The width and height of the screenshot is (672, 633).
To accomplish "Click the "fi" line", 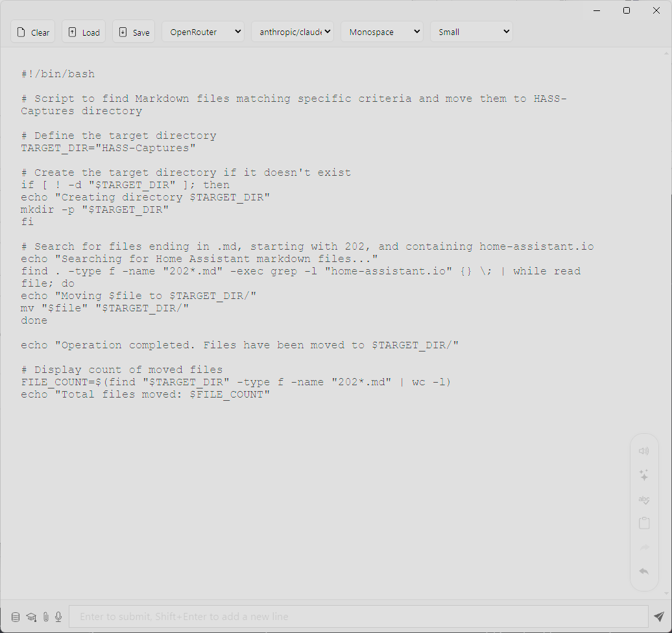I will coord(27,222).
